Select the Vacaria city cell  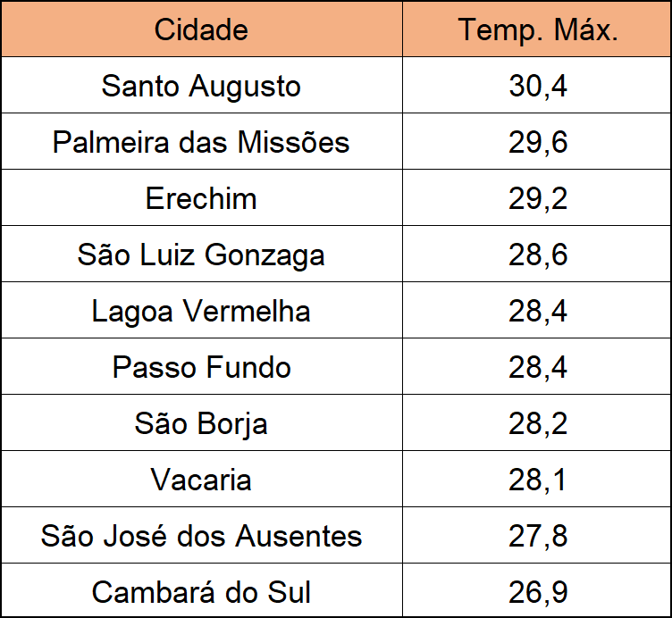(x=201, y=479)
